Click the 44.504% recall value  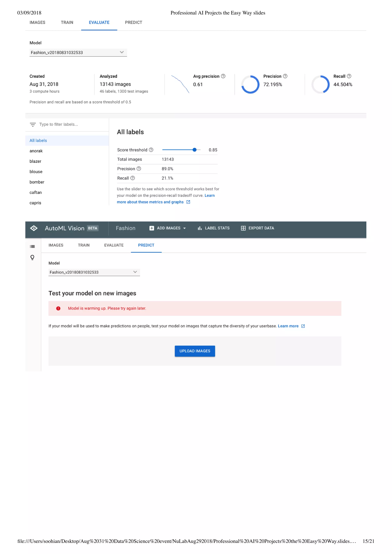click(343, 84)
